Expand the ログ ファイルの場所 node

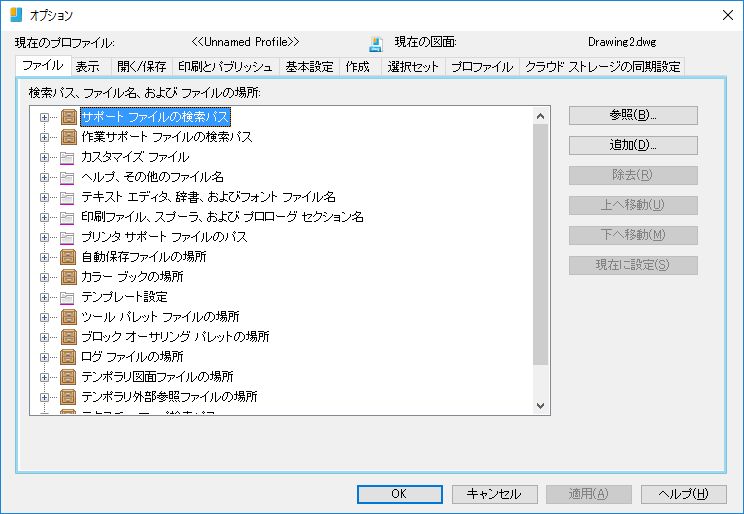click(44, 357)
